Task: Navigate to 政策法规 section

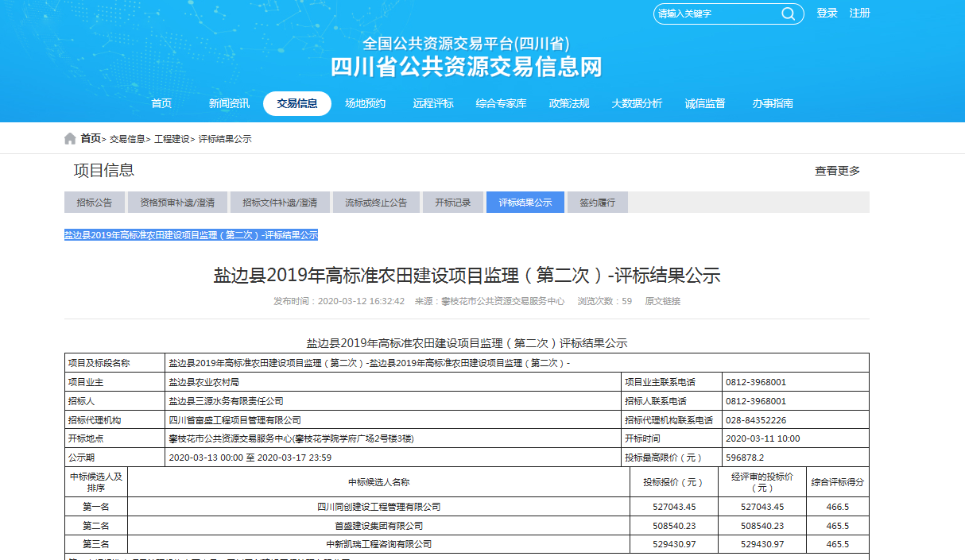Action: [x=569, y=103]
